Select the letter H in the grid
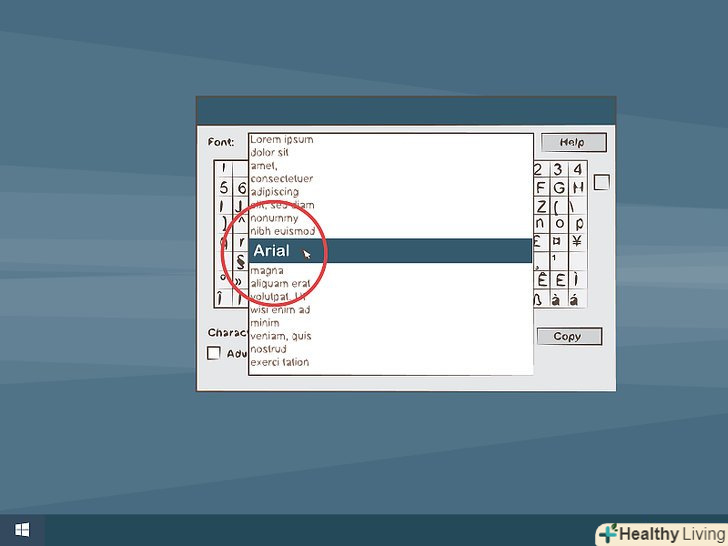The height and width of the screenshot is (546, 728). (x=578, y=188)
